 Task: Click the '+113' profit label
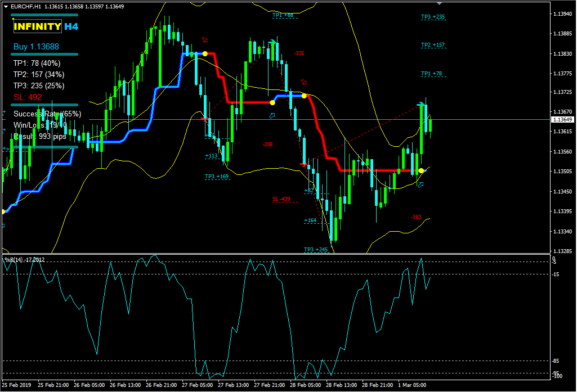211,156
